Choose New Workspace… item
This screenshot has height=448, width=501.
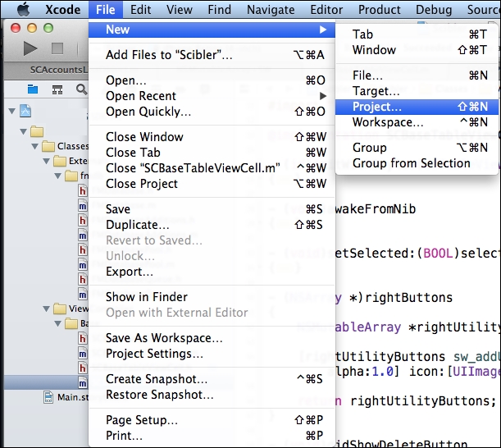point(417,122)
